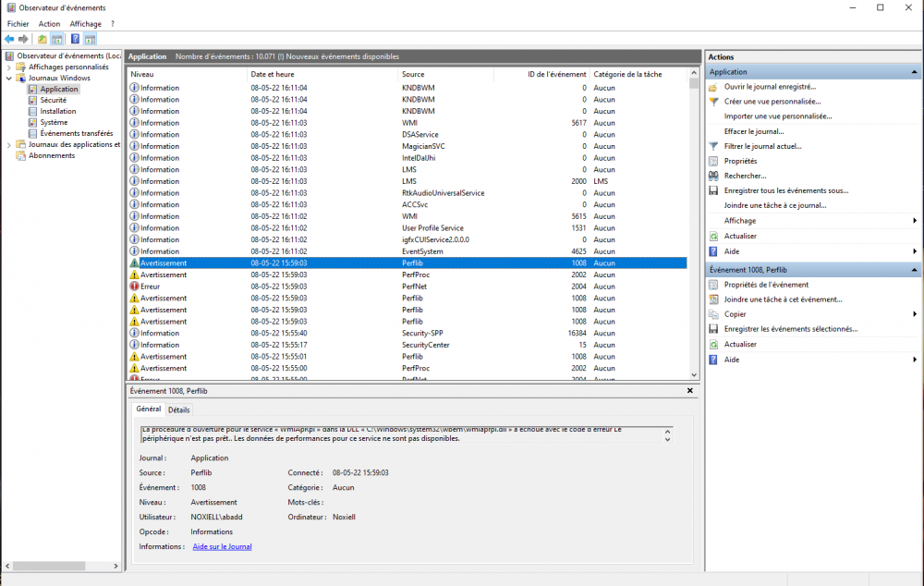This screenshot has height=586, width=924.
Task: Expand the Affichages personnalisés tree node
Action: pyautogui.click(x=9, y=67)
